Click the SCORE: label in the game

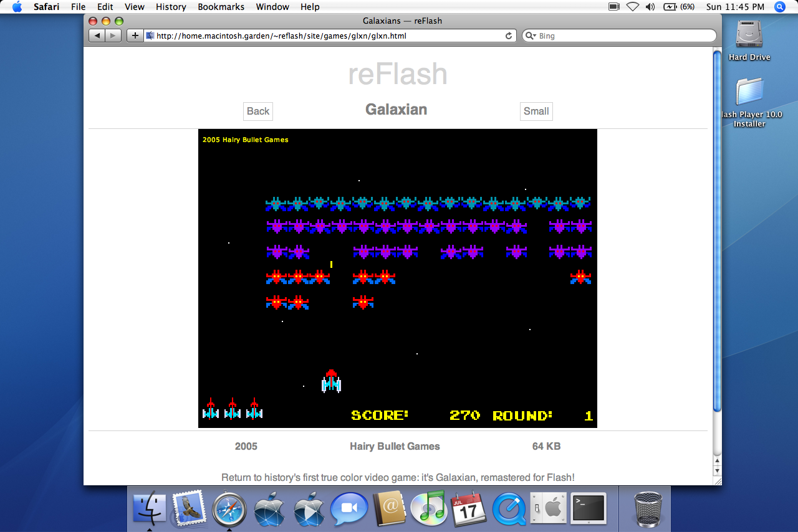(380, 416)
